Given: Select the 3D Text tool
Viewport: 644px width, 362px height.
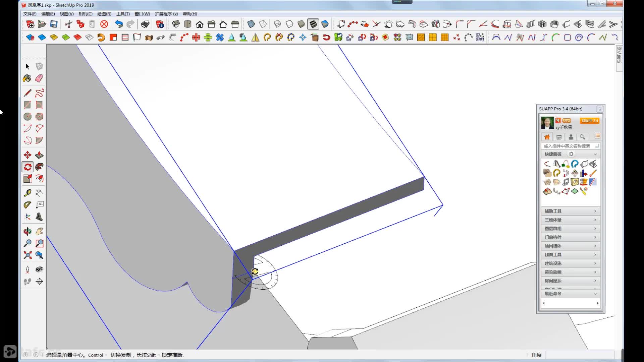Looking at the screenshot, I should point(39,217).
